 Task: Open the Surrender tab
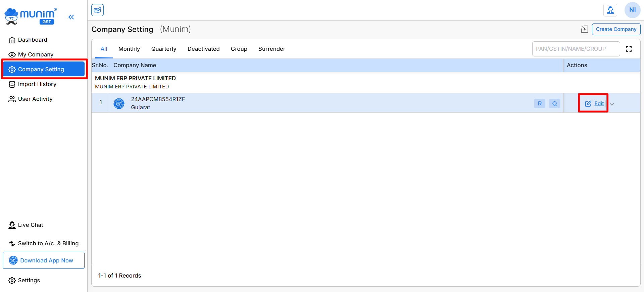coord(272,49)
